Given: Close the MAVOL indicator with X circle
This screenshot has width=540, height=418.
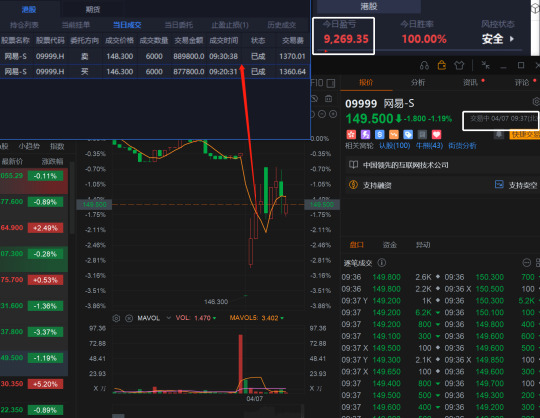Looking at the screenshot, I should (129, 318).
